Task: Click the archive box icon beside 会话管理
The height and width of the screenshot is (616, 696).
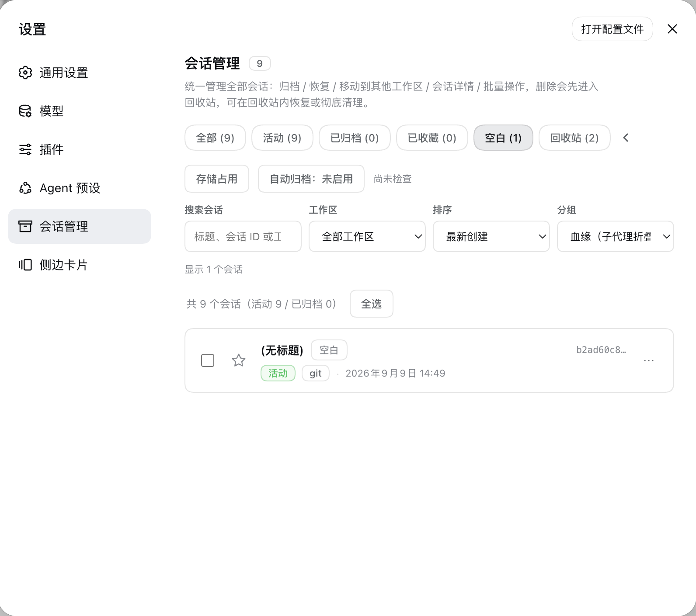Action: (x=25, y=226)
